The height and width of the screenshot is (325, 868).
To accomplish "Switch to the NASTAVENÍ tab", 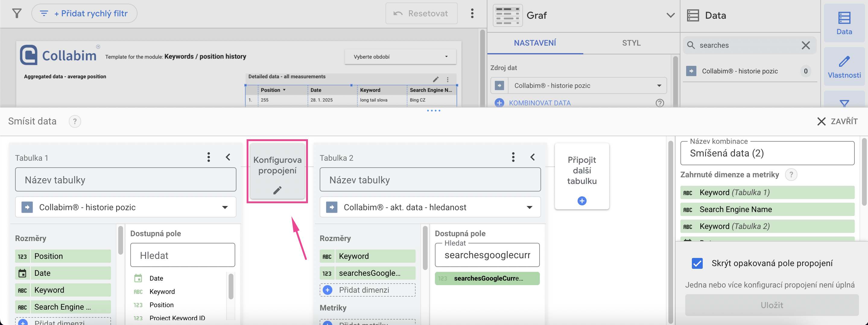I will tap(535, 43).
